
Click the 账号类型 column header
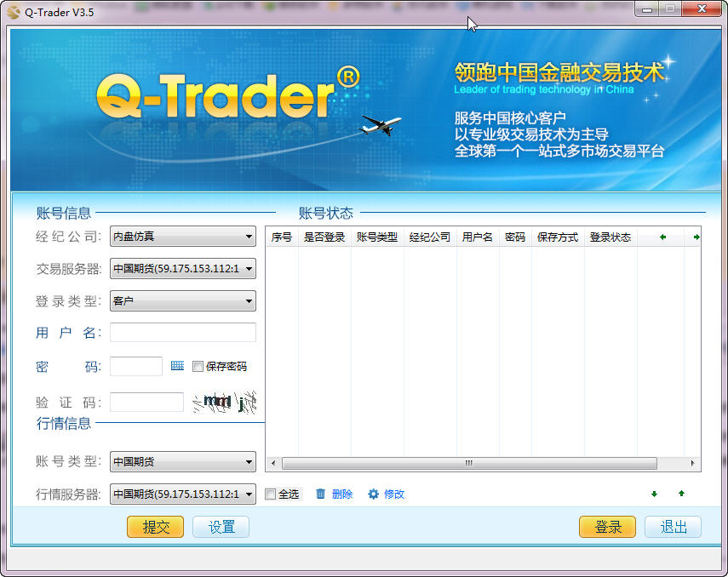pyautogui.click(x=377, y=237)
